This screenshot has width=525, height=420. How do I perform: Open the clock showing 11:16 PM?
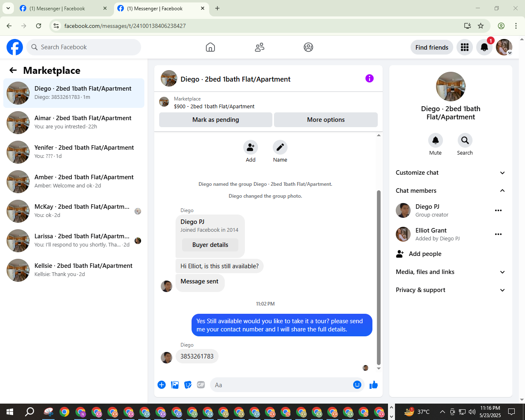coord(490,412)
